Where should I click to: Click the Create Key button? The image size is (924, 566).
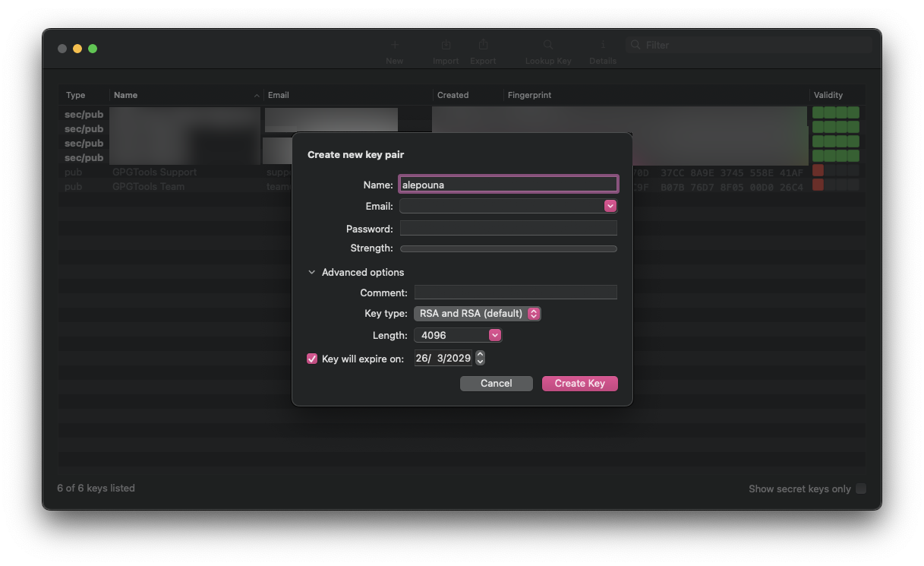[579, 384]
